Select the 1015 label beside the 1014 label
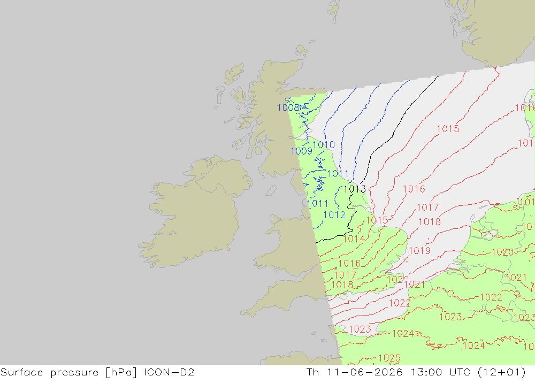The width and height of the screenshot is (535, 392). coord(377,220)
